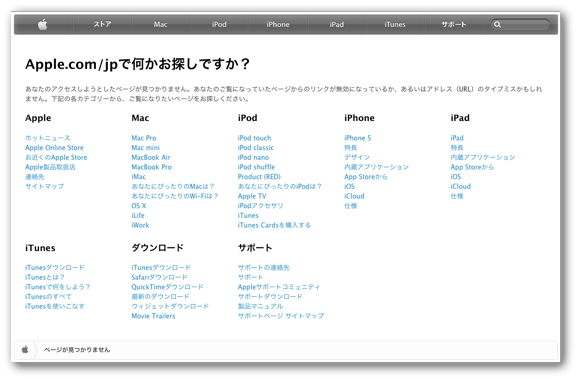Open the Mac Pro link
This screenshot has height=379, width=578.
pos(144,138)
